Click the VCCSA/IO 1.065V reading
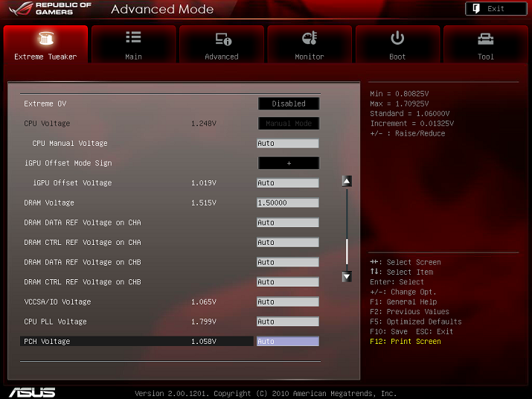The height and width of the screenshot is (399, 532). [x=204, y=302]
